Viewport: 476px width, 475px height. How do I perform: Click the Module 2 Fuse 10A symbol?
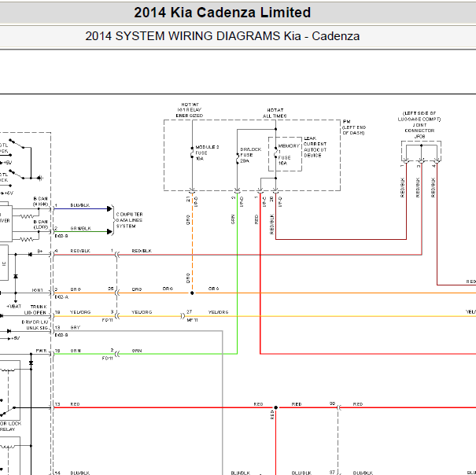(x=192, y=153)
